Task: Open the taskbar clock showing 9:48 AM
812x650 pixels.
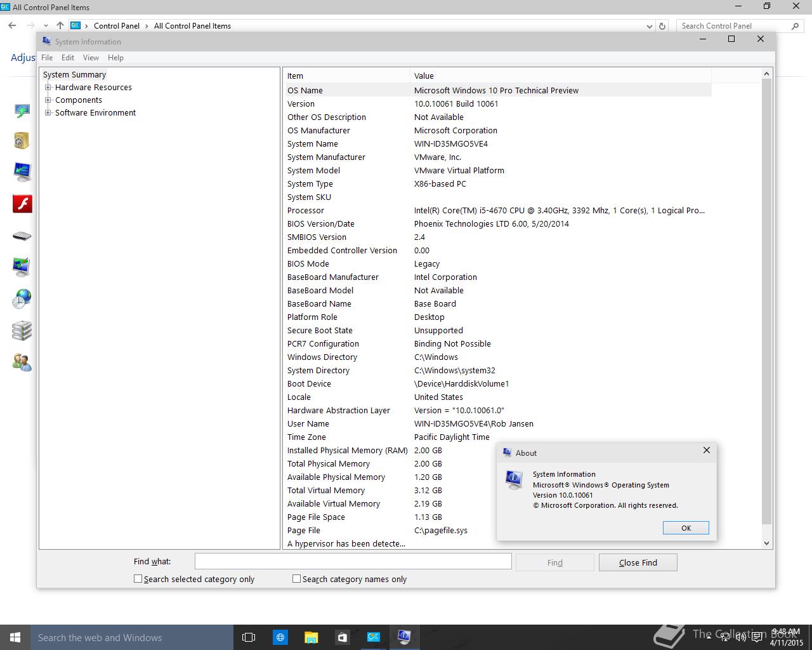Action: (786, 637)
